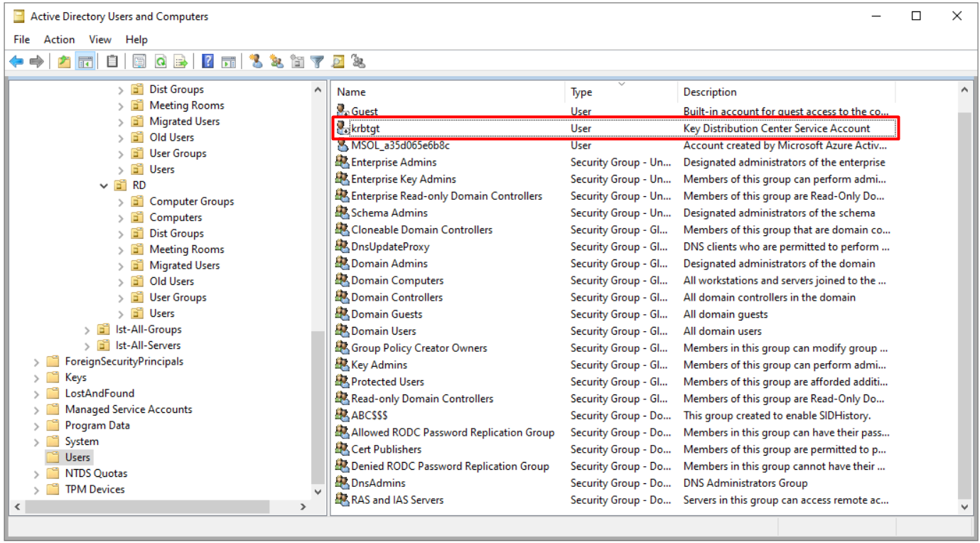Click tree pane horizontal scroll right arrow
980x543 pixels.
(303, 507)
